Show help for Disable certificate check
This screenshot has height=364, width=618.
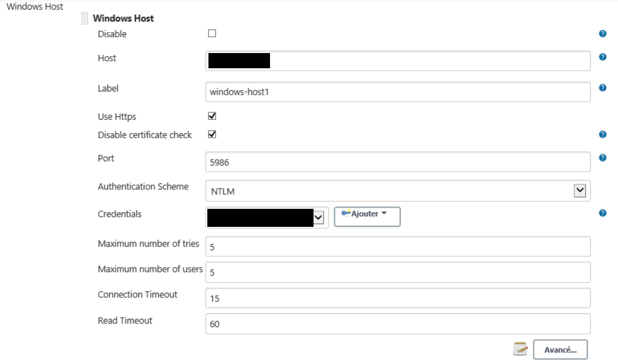602,135
